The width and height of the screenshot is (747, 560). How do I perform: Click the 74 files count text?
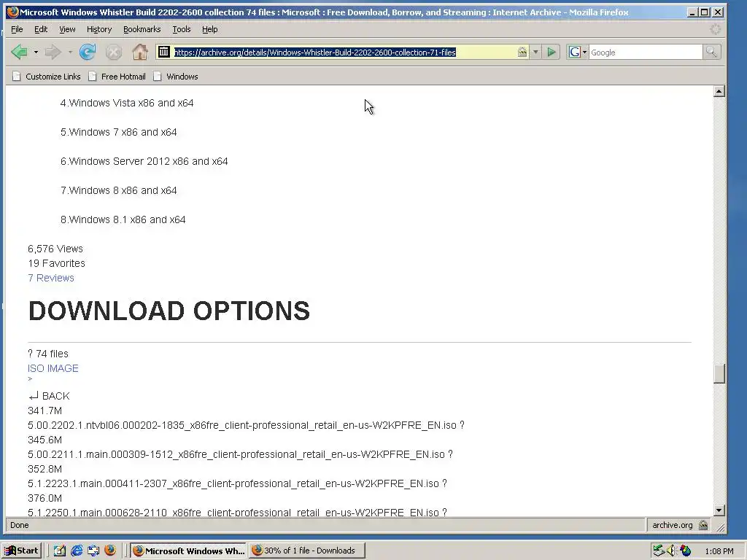pyautogui.click(x=52, y=354)
